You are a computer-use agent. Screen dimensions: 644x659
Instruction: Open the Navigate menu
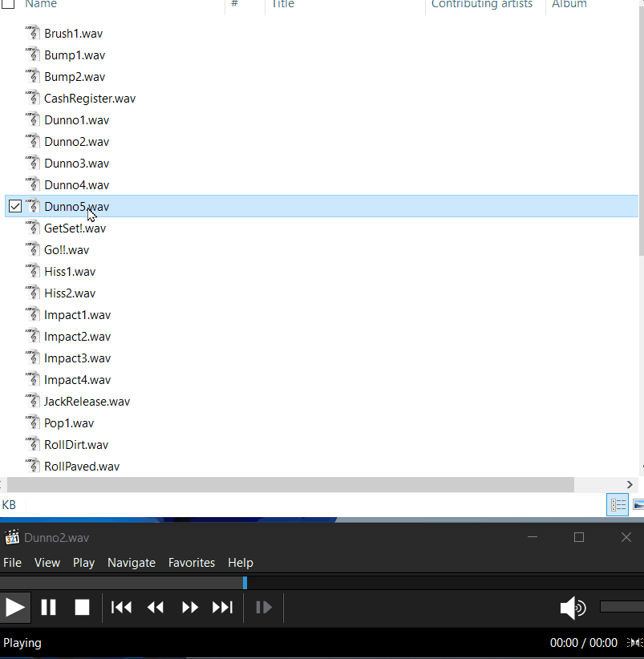click(x=131, y=562)
